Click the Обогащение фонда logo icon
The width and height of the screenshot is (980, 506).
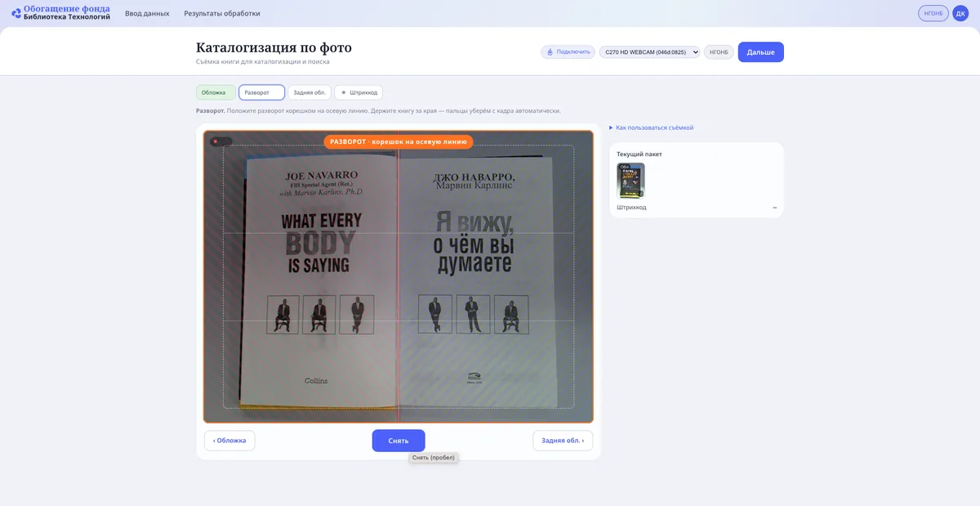click(16, 13)
